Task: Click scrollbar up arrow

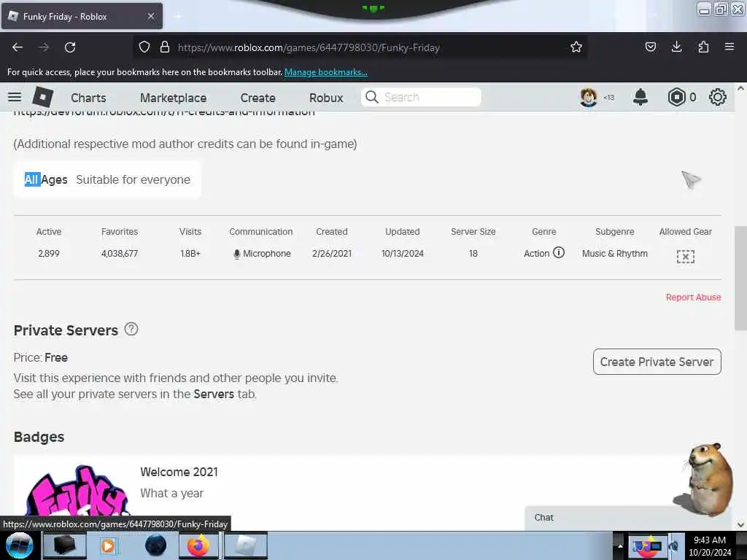Action: click(740, 88)
